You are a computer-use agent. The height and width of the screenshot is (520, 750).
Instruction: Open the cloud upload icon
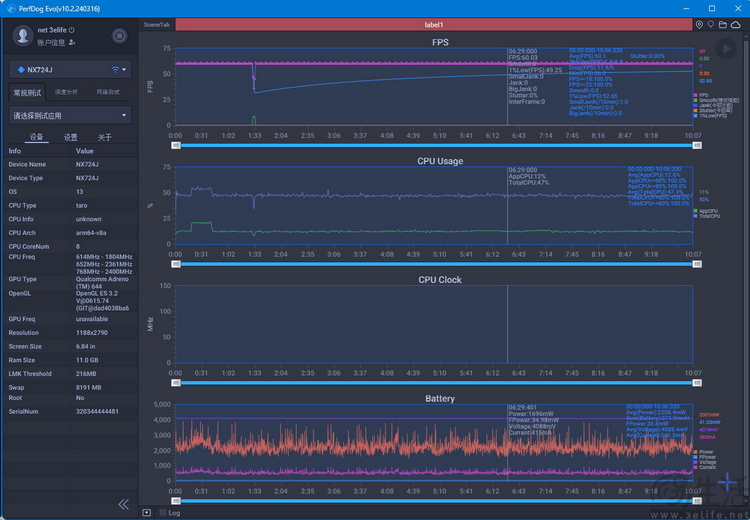pyautogui.click(x=736, y=25)
